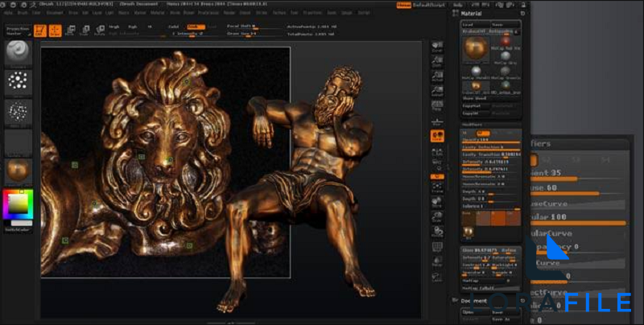This screenshot has height=325, width=644.
Task: Select the S1 shader tab in Modifiers
Action: 465,133
